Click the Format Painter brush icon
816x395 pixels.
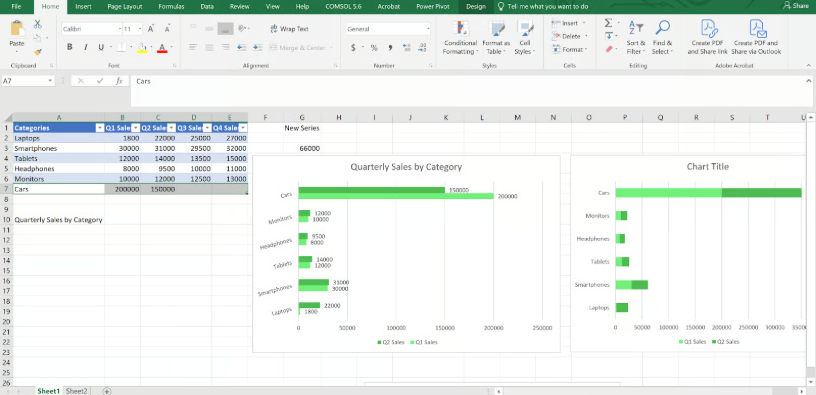(37, 52)
